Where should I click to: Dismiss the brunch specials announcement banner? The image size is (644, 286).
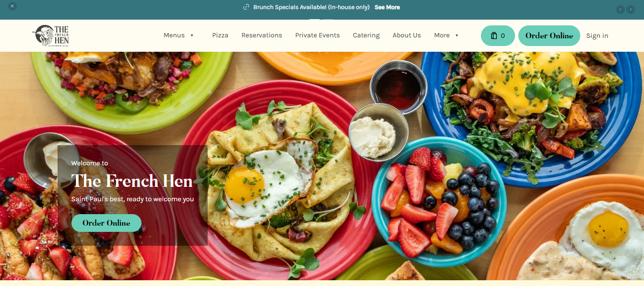pyautogui.click(x=12, y=6)
